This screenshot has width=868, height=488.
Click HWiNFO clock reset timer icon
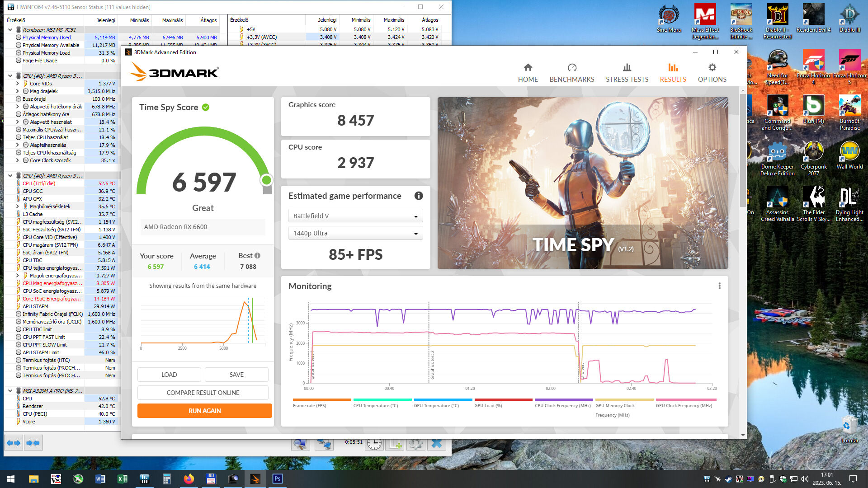tap(374, 444)
